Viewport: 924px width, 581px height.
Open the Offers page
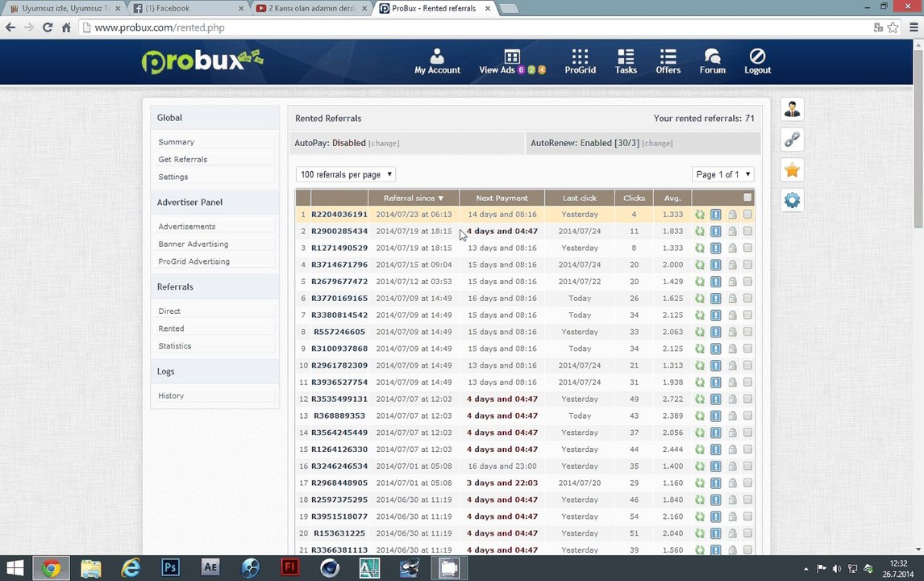click(x=668, y=61)
